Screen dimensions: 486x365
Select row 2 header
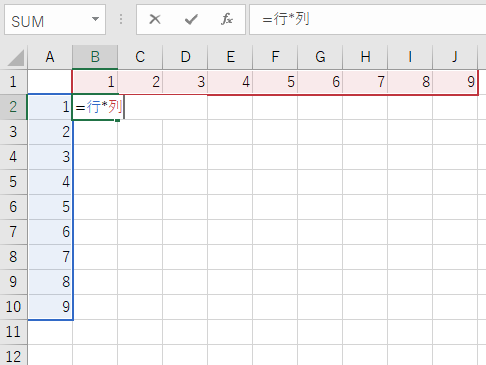coord(13,107)
